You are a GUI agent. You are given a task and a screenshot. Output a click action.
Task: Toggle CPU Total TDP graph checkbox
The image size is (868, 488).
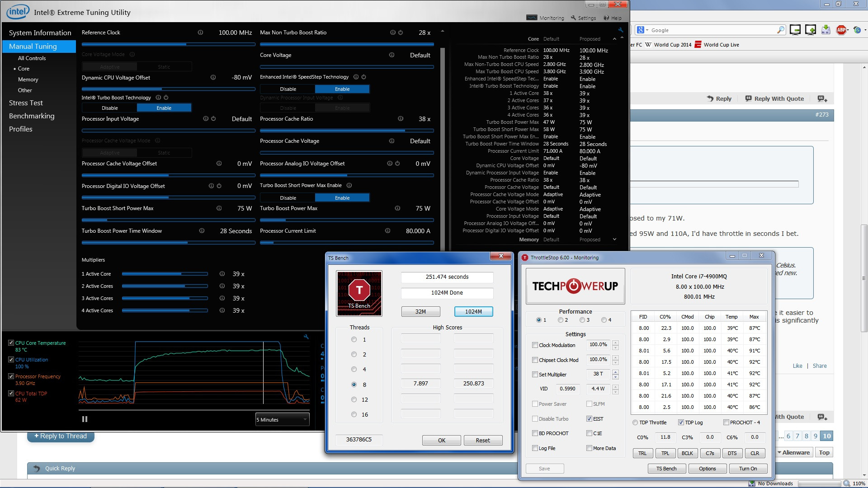coord(11,394)
